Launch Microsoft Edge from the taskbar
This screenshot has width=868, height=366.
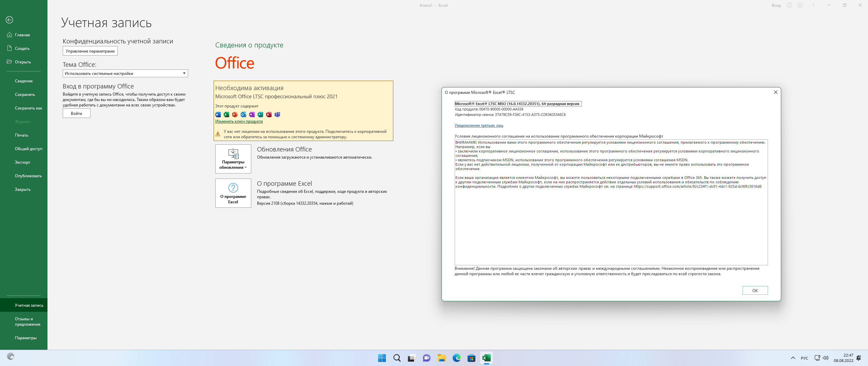(x=457, y=358)
